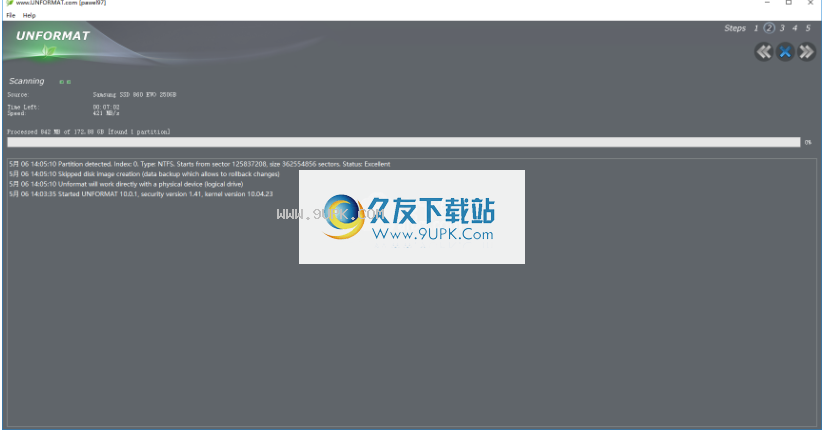
Task: Maximize the UNFORMAT window
Action: pos(789,3)
